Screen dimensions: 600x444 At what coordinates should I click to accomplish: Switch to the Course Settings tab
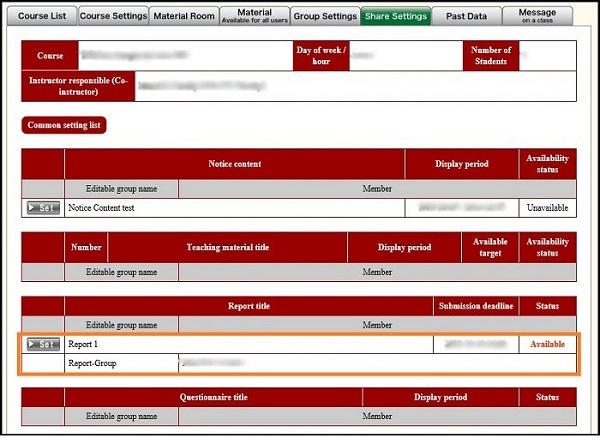pyautogui.click(x=112, y=16)
